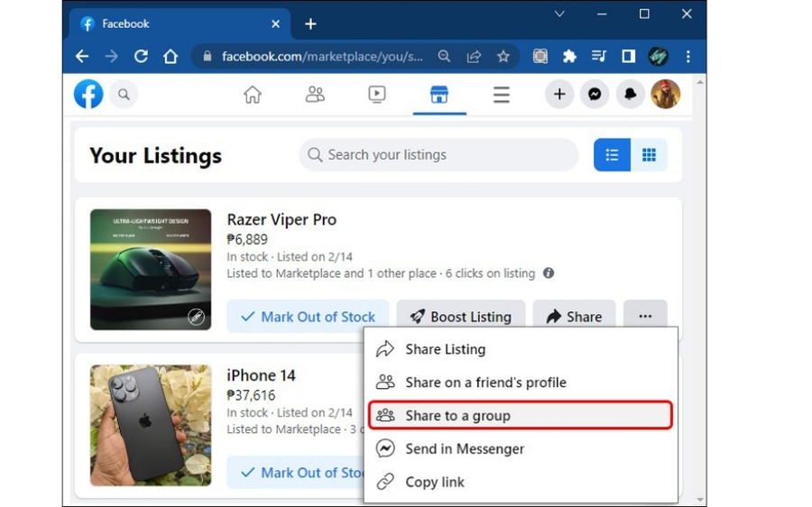Open the Facebook search magnifier button
Image resolution: width=812 pixels, height=507 pixels.
[x=124, y=94]
